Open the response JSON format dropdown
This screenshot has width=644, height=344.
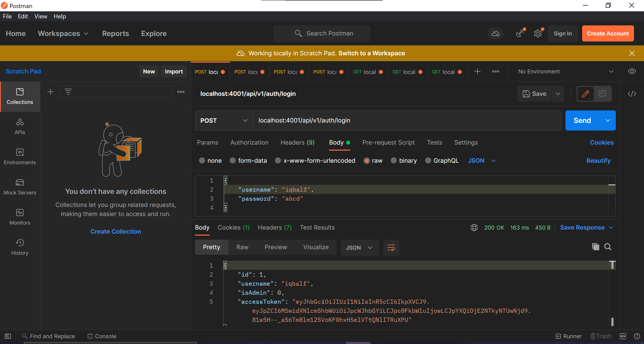coord(359,248)
